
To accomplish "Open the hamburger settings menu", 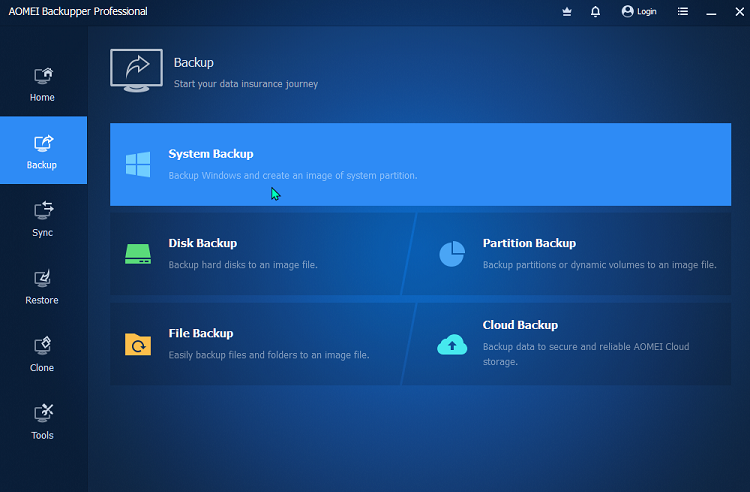I will (683, 11).
